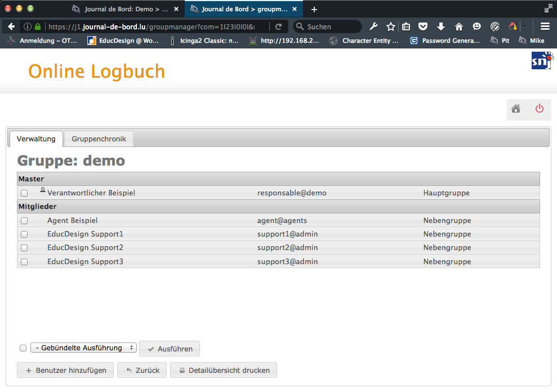Open the downloads arrow icon
This screenshot has height=392, width=557.
[440, 26]
